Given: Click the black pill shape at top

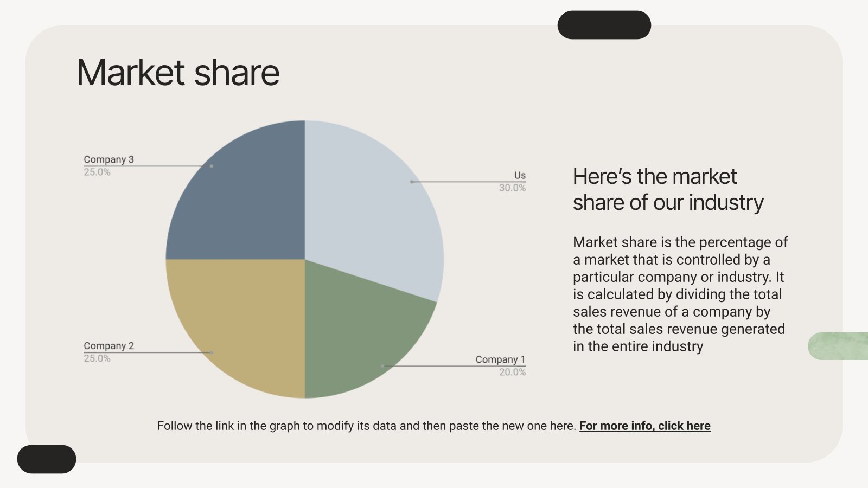Looking at the screenshot, I should coord(604,25).
